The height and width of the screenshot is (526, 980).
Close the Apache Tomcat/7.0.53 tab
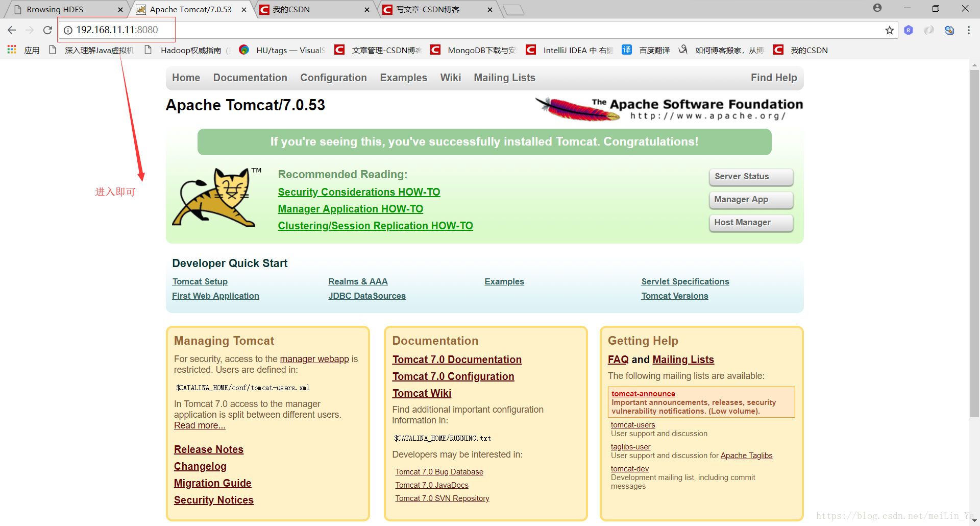[x=244, y=10]
